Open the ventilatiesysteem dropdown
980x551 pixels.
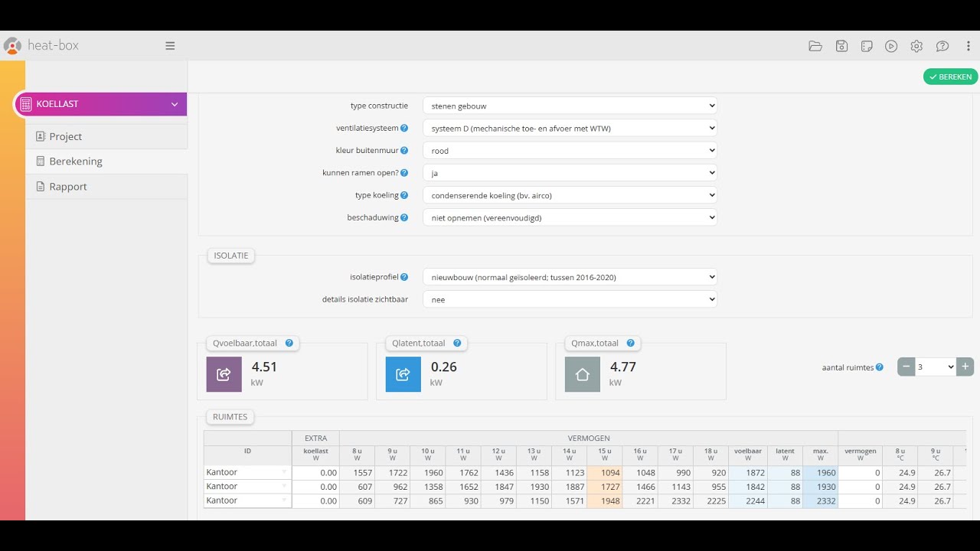(570, 128)
